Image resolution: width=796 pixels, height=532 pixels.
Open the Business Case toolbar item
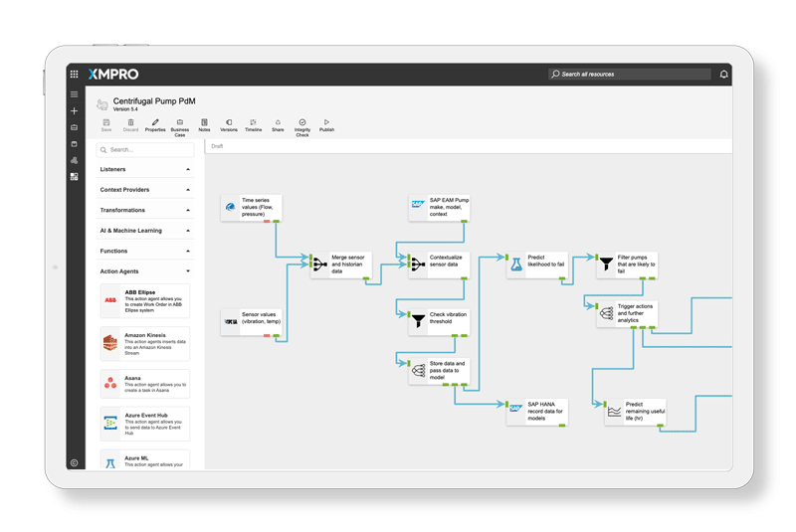click(180, 128)
